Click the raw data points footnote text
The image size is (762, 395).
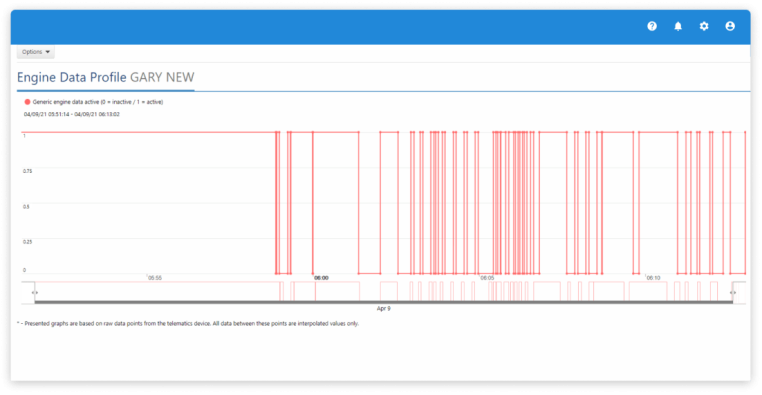click(188, 324)
